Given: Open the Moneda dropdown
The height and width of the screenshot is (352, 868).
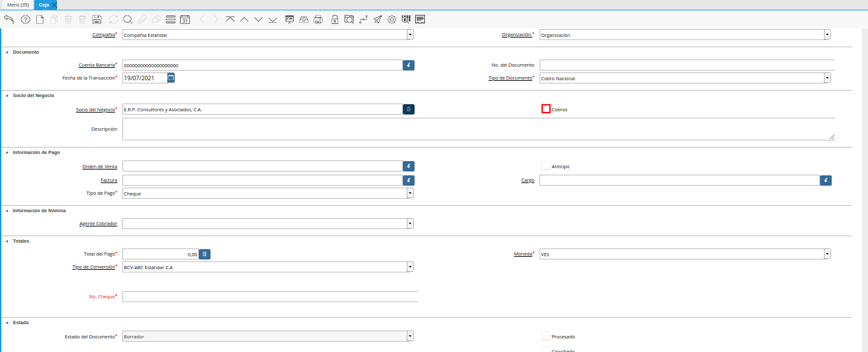Looking at the screenshot, I should [x=827, y=254].
